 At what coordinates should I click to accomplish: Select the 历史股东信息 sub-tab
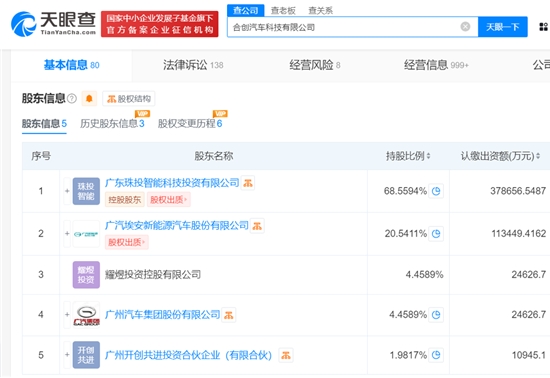click(x=112, y=124)
